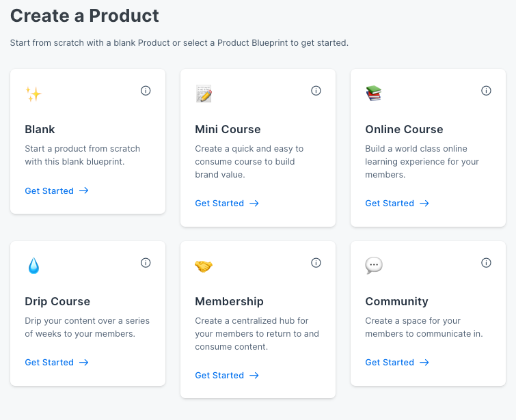Reveal Membership blueprint info icon

316,263
